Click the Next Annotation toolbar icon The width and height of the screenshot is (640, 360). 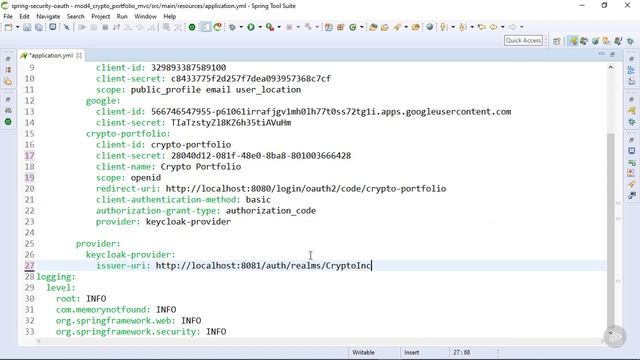[444, 27]
